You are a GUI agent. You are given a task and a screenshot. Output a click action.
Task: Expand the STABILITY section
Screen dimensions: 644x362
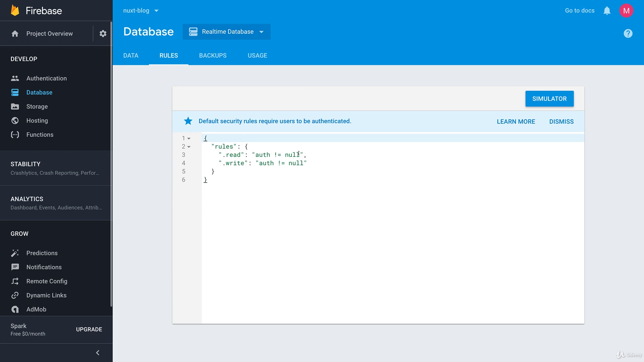point(56,168)
